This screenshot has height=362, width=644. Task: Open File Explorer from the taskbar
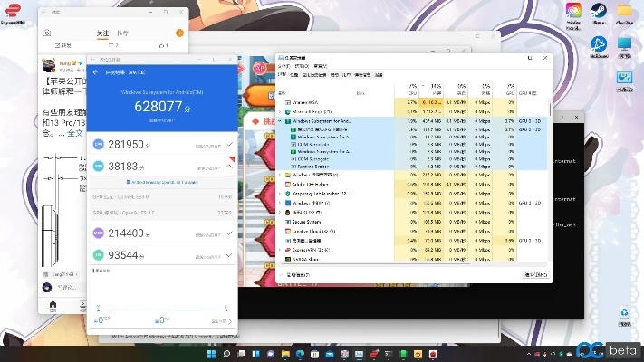(x=285, y=354)
